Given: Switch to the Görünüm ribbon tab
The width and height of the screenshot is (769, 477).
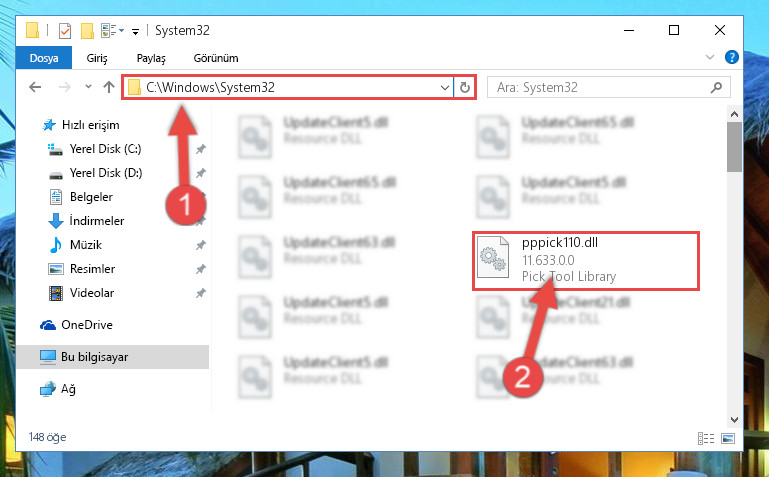Looking at the screenshot, I should click(216, 58).
